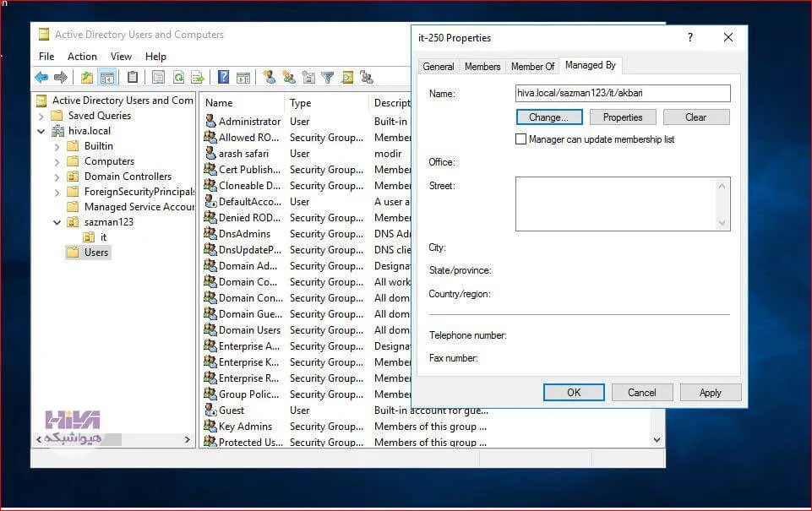Click the green Refresh toolbar icon
The image size is (812, 511).
[x=178, y=78]
